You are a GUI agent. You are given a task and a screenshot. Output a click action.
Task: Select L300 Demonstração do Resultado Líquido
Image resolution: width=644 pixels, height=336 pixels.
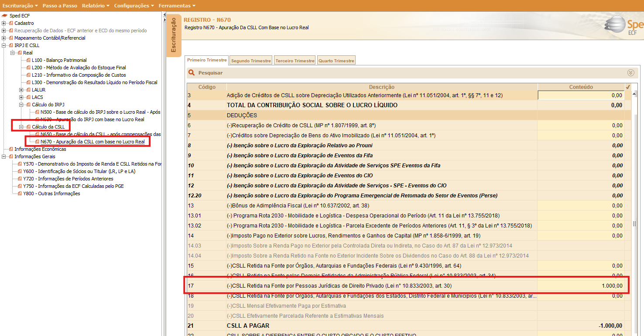tap(95, 82)
